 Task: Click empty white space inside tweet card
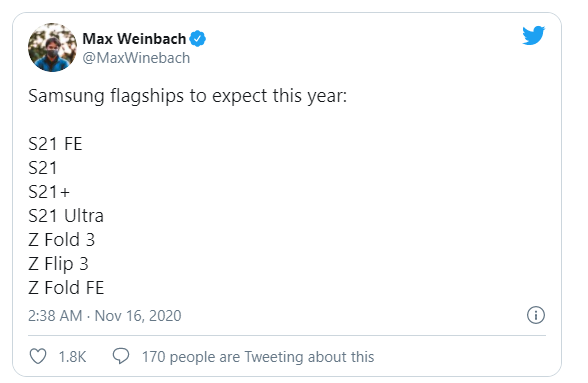(338, 206)
